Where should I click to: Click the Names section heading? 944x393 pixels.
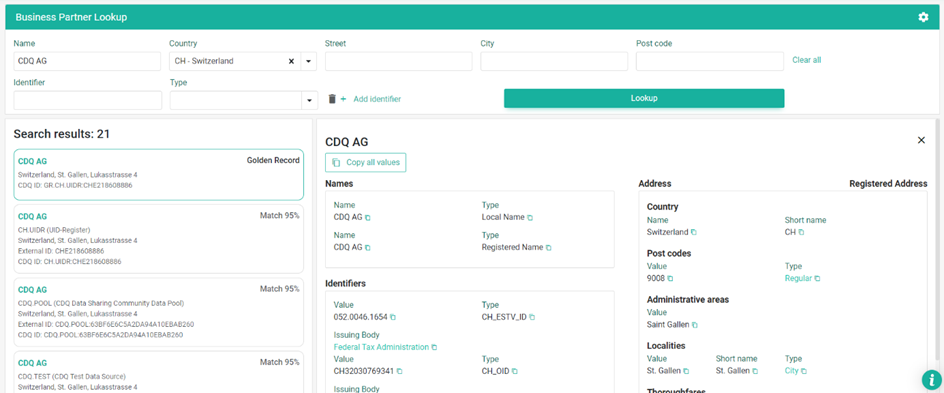coord(339,184)
